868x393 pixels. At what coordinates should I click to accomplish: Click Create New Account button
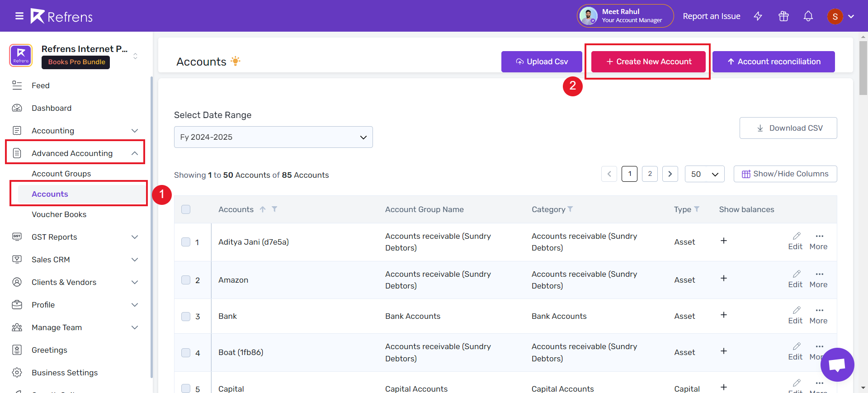click(x=648, y=62)
